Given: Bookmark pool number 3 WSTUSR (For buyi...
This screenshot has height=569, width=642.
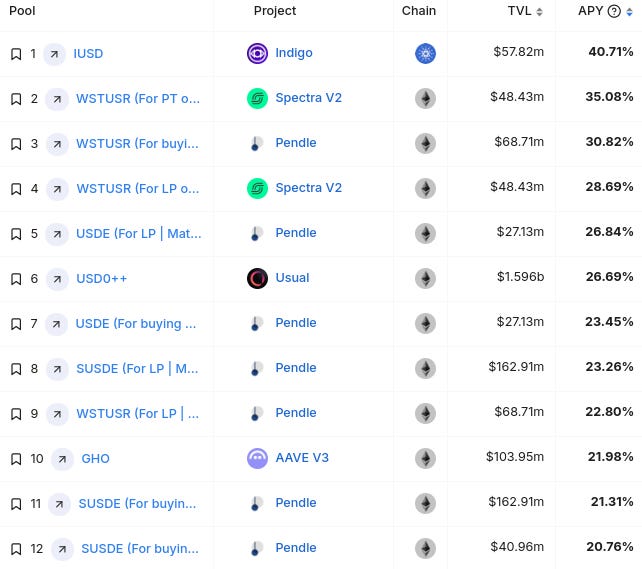Looking at the screenshot, I should [x=16, y=144].
